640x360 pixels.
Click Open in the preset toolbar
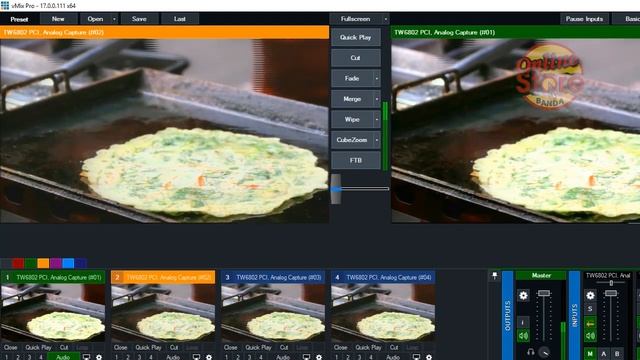click(x=95, y=19)
